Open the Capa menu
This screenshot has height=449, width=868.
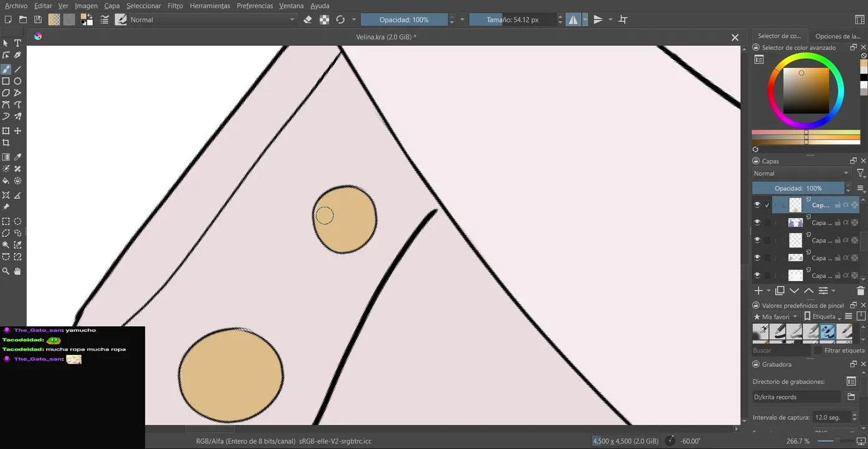point(112,6)
